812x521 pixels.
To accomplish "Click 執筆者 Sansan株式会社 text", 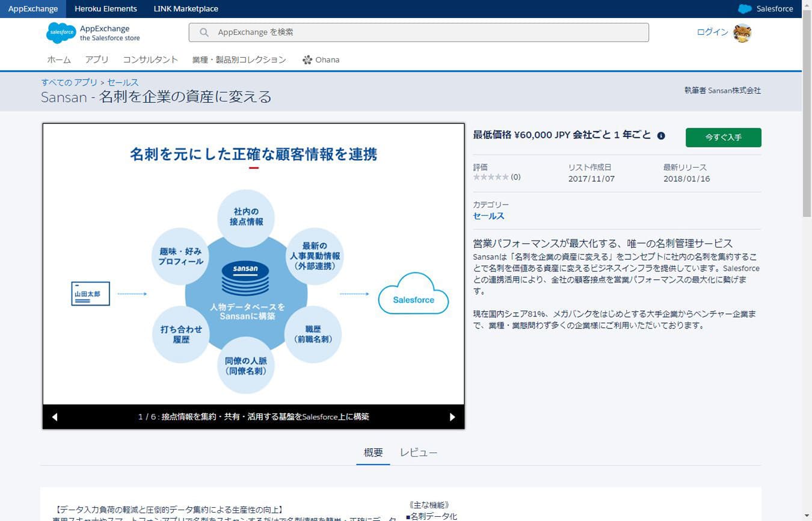I will 722,90.
